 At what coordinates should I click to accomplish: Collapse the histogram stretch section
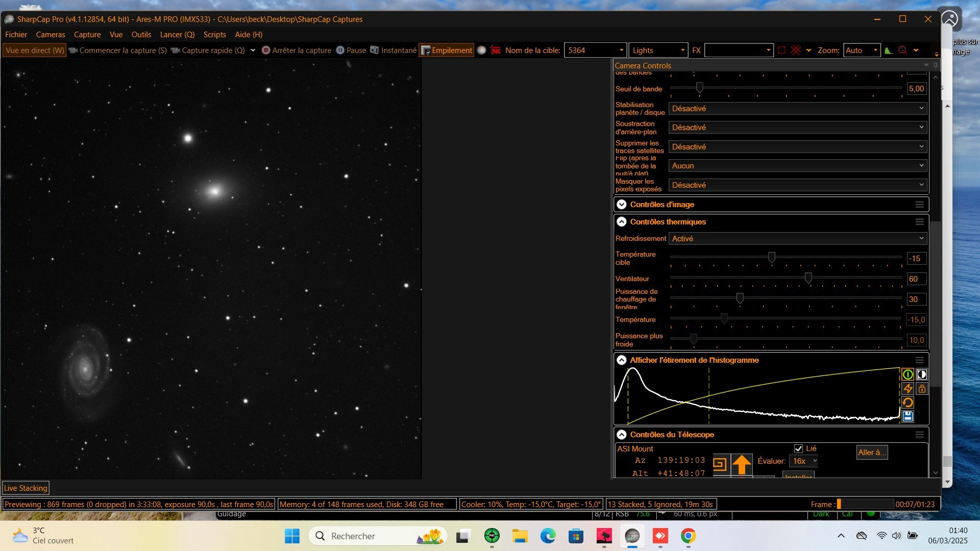coord(621,360)
